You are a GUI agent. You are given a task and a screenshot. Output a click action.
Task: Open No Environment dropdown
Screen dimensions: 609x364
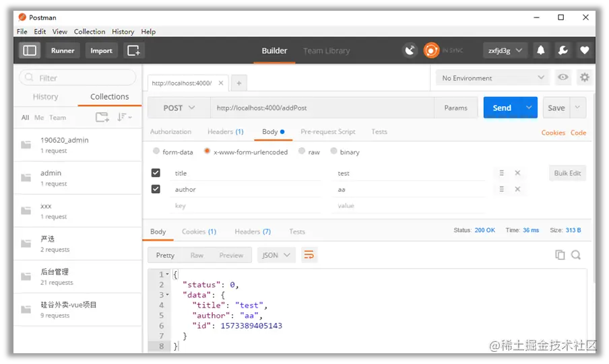coord(492,78)
